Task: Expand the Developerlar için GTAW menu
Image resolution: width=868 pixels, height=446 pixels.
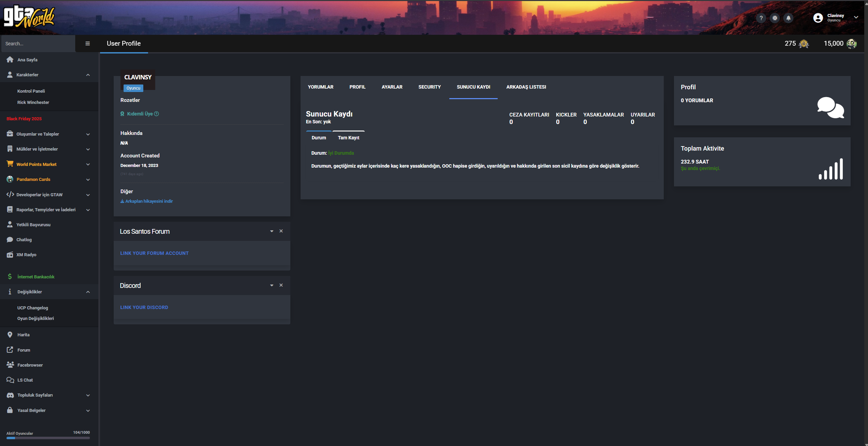Action: point(88,195)
